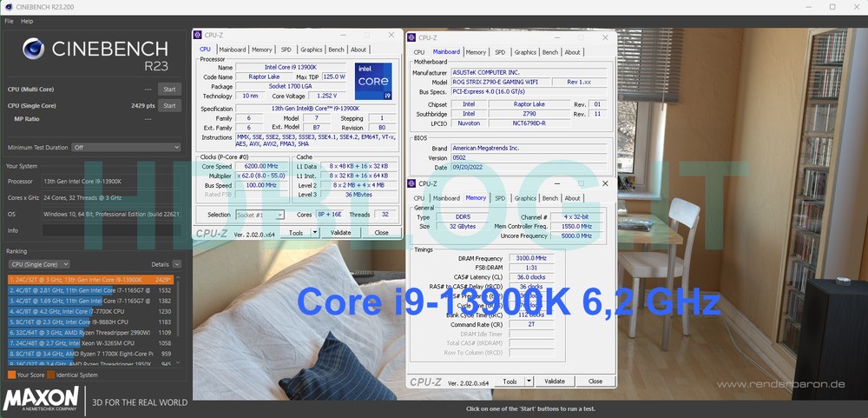Switch to Memory tab in Mainboard window

coord(476,52)
